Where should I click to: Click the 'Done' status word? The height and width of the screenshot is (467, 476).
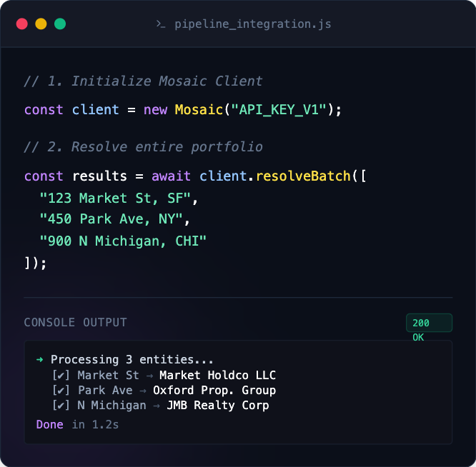point(49,425)
